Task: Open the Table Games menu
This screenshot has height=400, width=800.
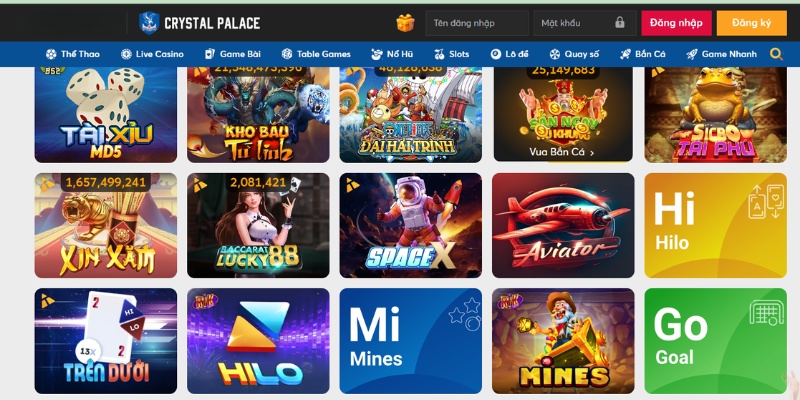Action: pyautogui.click(x=316, y=54)
